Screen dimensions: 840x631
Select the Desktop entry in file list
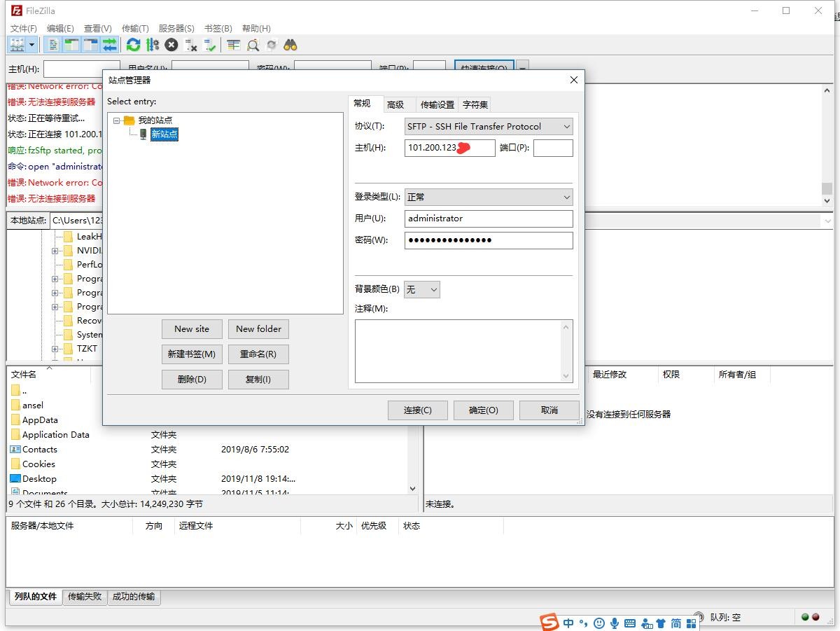coord(39,479)
